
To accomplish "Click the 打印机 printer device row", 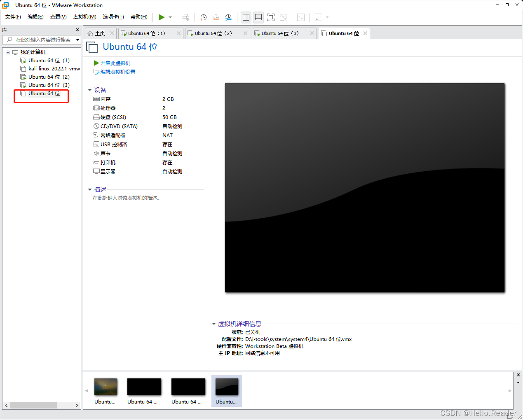I will point(138,163).
